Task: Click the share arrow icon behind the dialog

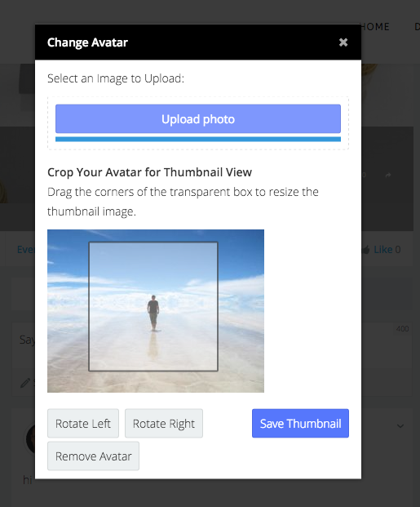Action: (x=388, y=176)
